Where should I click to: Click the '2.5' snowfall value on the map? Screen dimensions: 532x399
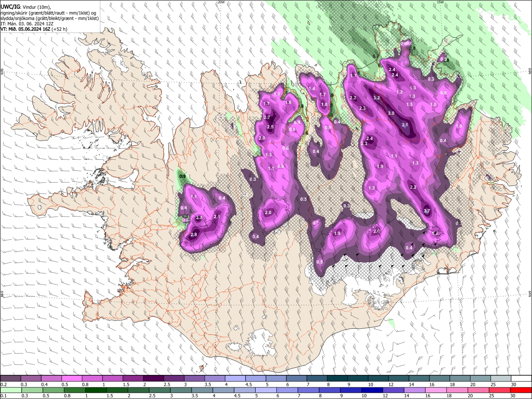[x=270, y=127]
